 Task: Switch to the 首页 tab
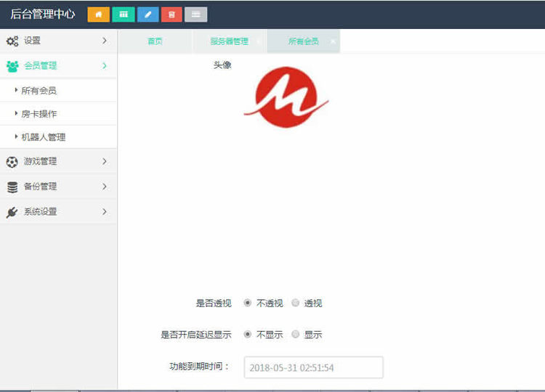click(x=155, y=41)
